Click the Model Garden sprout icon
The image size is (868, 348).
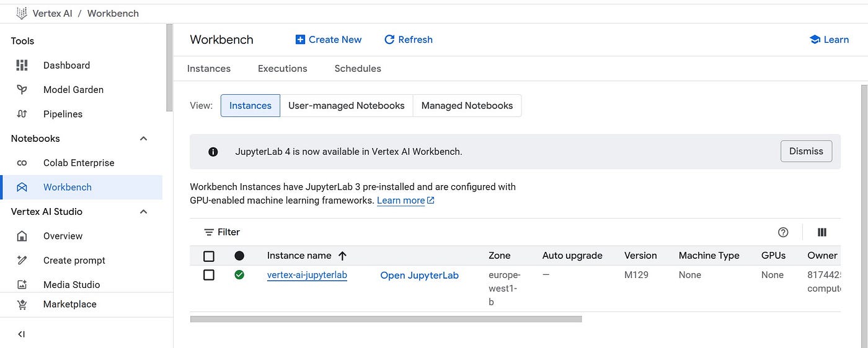(x=22, y=90)
